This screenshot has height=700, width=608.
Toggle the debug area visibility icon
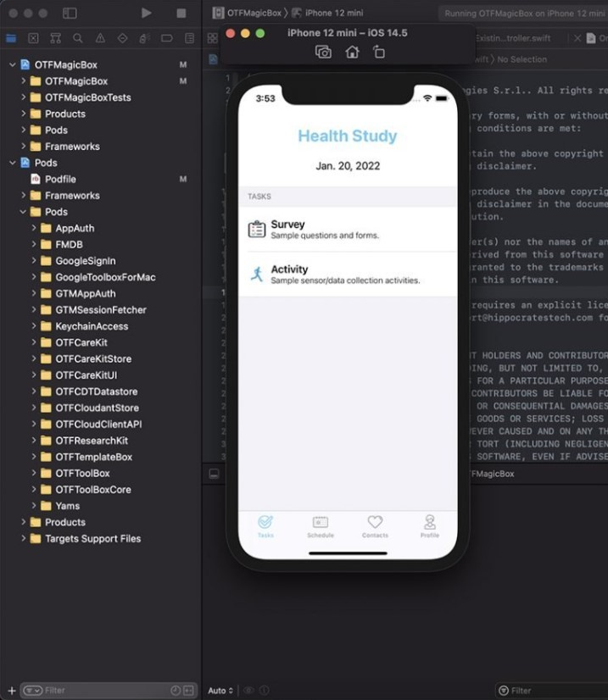click(214, 474)
